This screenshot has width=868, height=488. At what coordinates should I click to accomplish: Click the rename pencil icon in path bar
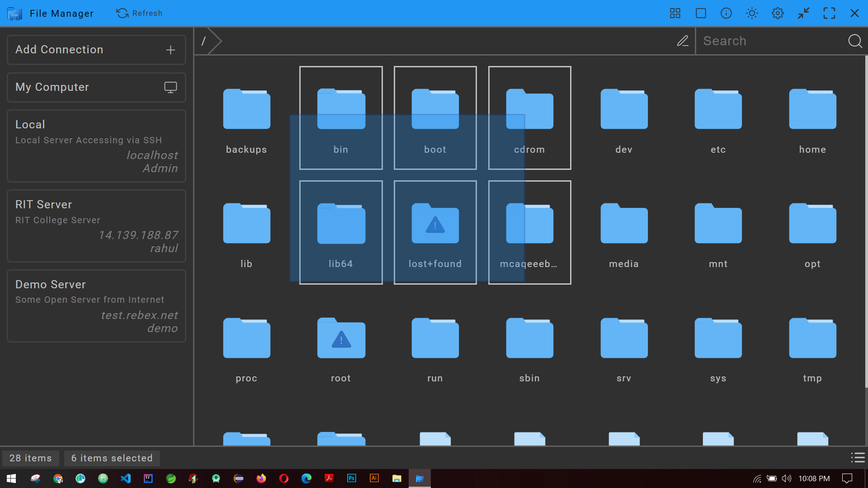[683, 41]
